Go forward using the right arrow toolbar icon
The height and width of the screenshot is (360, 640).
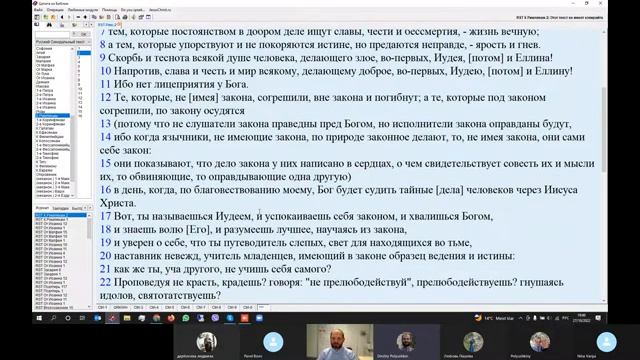[69, 17]
